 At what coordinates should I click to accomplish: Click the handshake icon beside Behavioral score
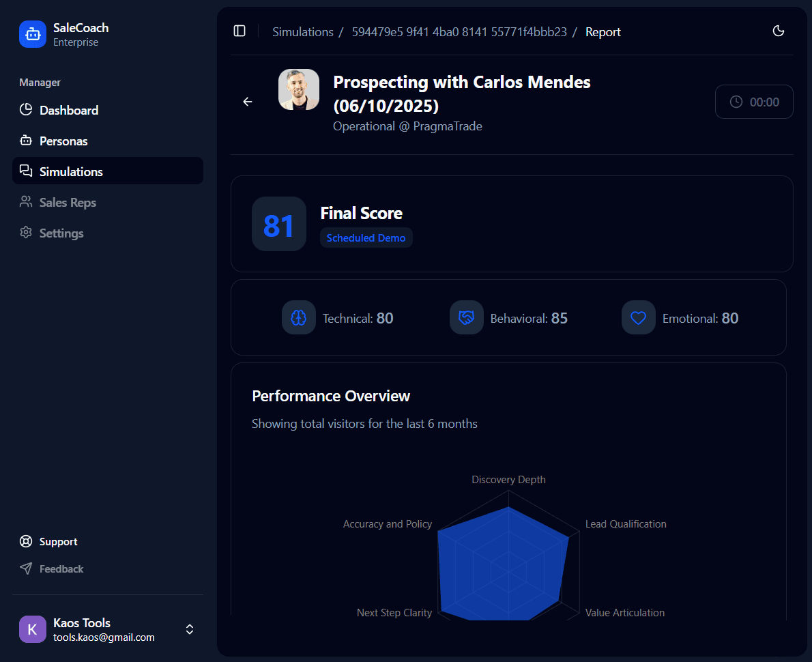tap(466, 317)
